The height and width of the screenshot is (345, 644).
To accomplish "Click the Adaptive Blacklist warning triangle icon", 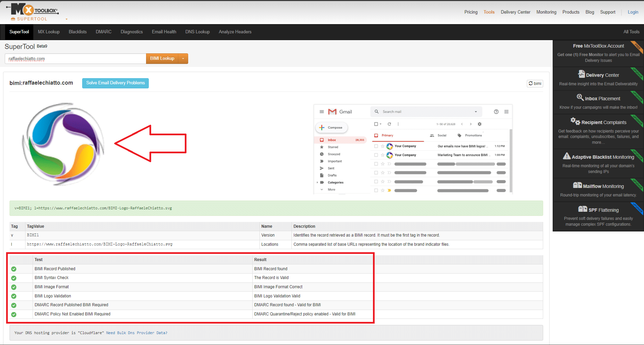I will 567,156.
